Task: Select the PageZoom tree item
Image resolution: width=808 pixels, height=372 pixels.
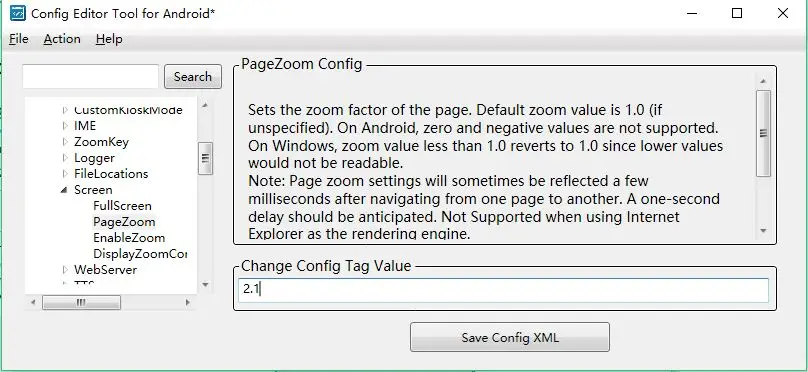Action: 124,222
